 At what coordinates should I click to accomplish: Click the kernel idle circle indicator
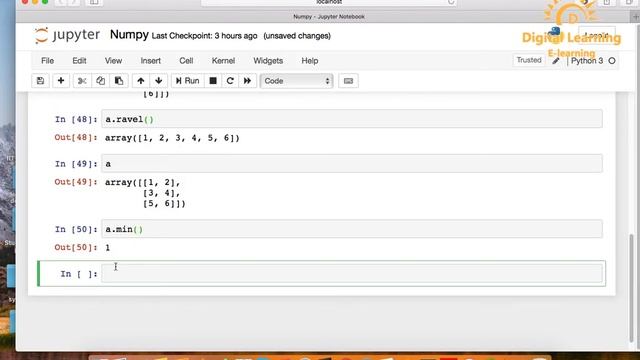[x=612, y=61]
